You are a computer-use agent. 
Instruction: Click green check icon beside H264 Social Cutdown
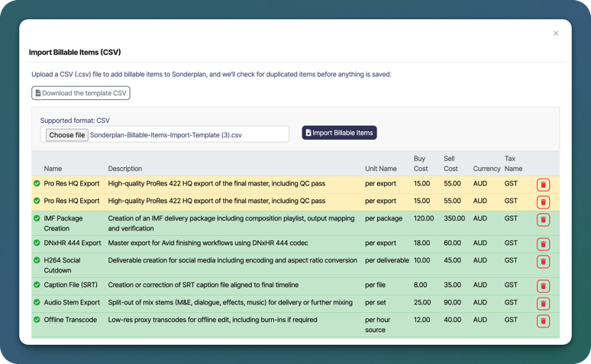point(37,260)
